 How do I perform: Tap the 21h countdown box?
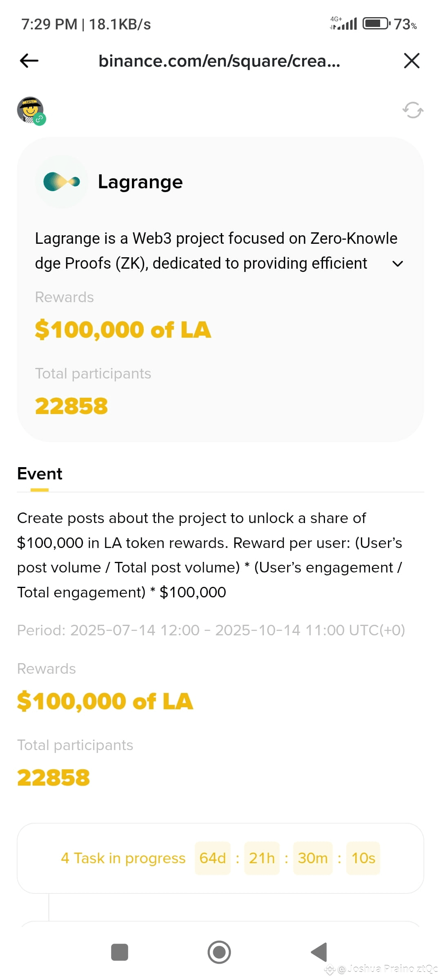(x=262, y=858)
